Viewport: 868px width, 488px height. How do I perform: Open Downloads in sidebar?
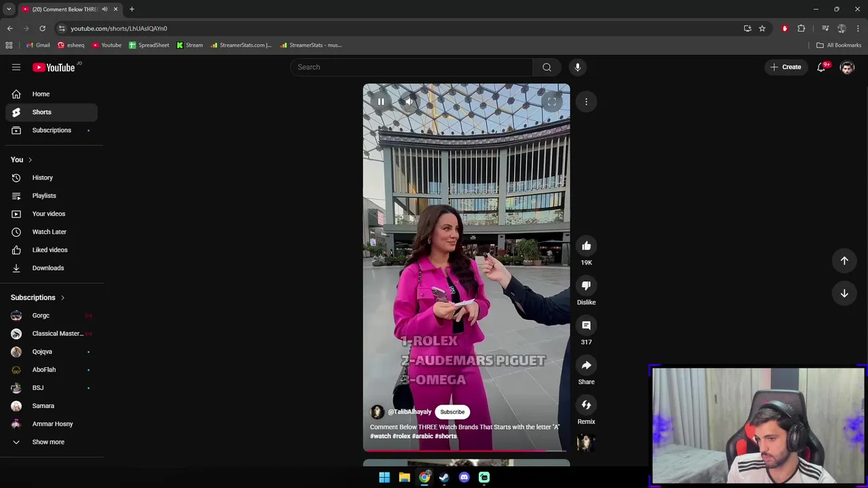click(52, 268)
